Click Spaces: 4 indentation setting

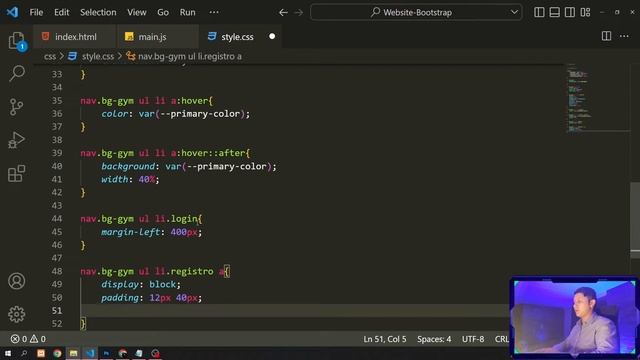pos(434,339)
